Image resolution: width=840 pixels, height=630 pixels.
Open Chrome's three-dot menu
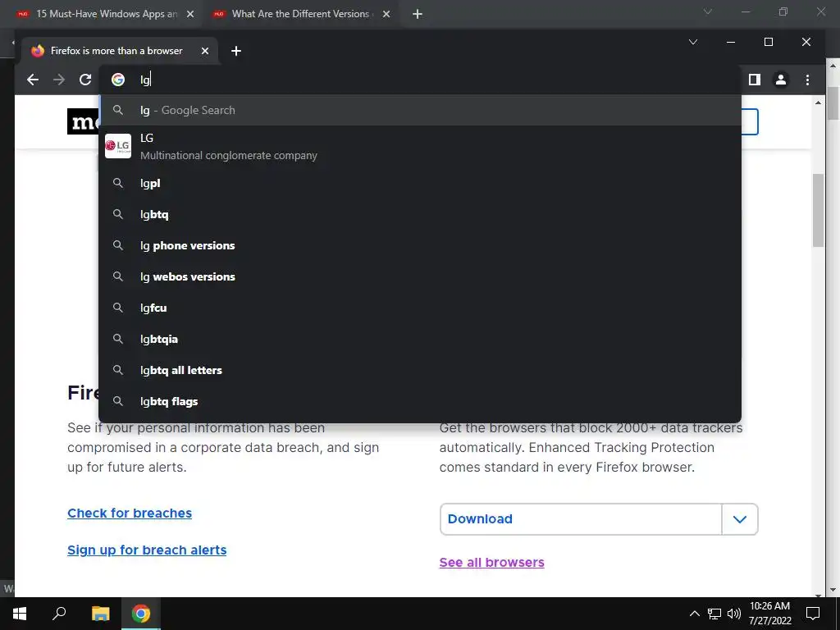click(807, 80)
